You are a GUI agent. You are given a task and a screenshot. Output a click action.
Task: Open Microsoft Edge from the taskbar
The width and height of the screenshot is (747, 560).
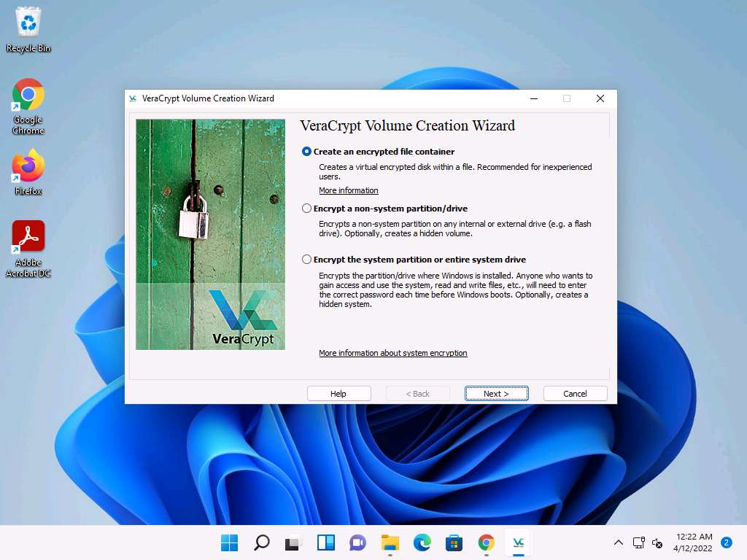pyautogui.click(x=422, y=542)
